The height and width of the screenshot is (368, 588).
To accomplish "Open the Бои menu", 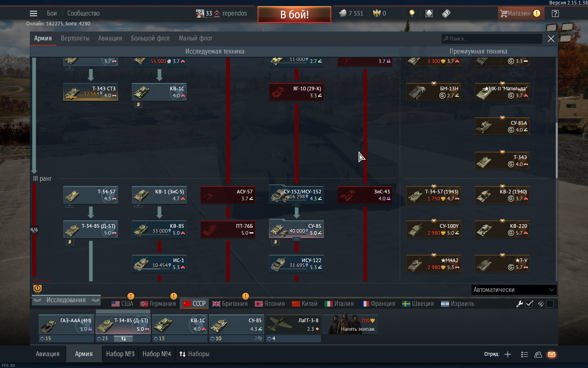I will coord(52,13).
